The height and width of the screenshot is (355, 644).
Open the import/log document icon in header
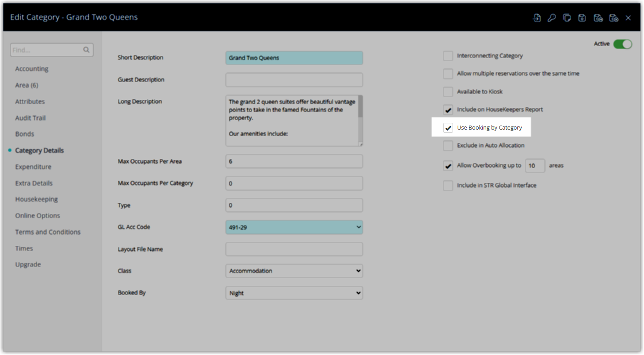pos(537,18)
